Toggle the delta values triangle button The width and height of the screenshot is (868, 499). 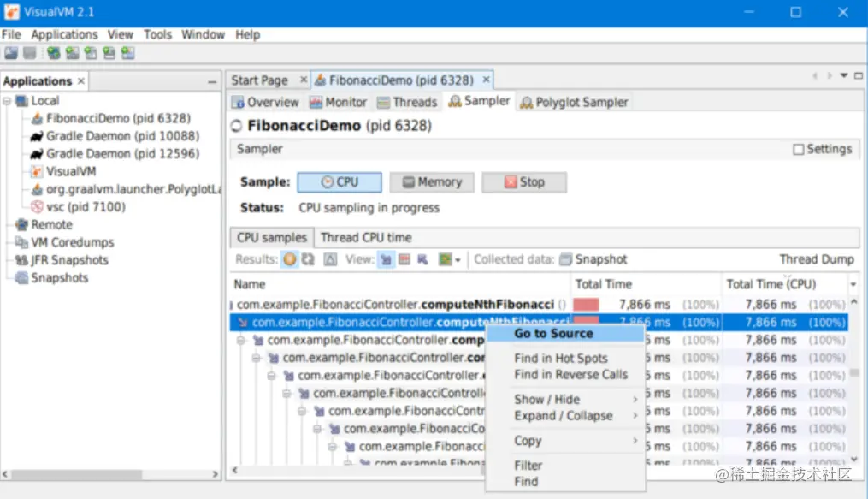tap(330, 259)
